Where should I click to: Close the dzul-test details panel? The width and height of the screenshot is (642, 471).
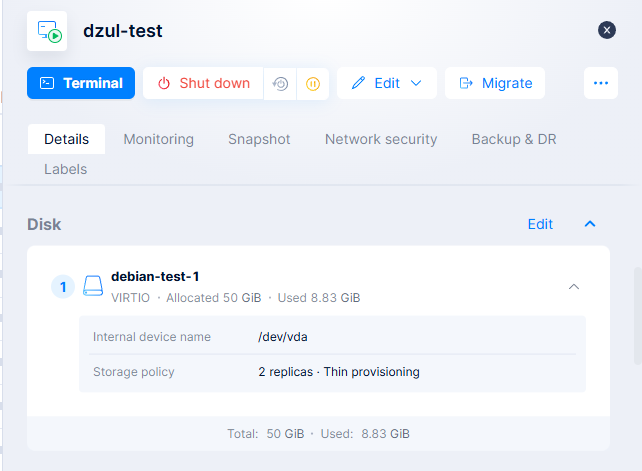[607, 30]
